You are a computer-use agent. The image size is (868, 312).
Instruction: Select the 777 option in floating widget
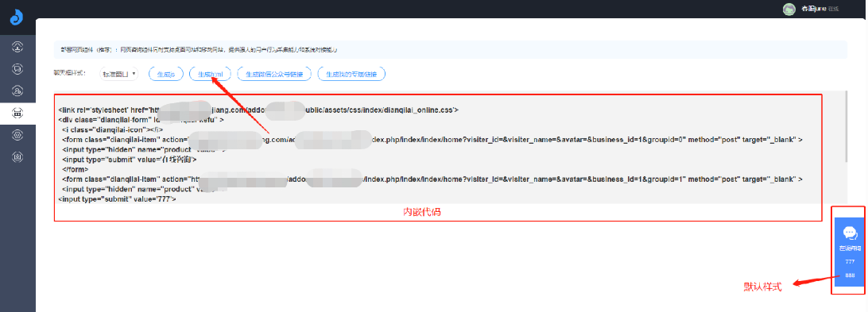850,262
